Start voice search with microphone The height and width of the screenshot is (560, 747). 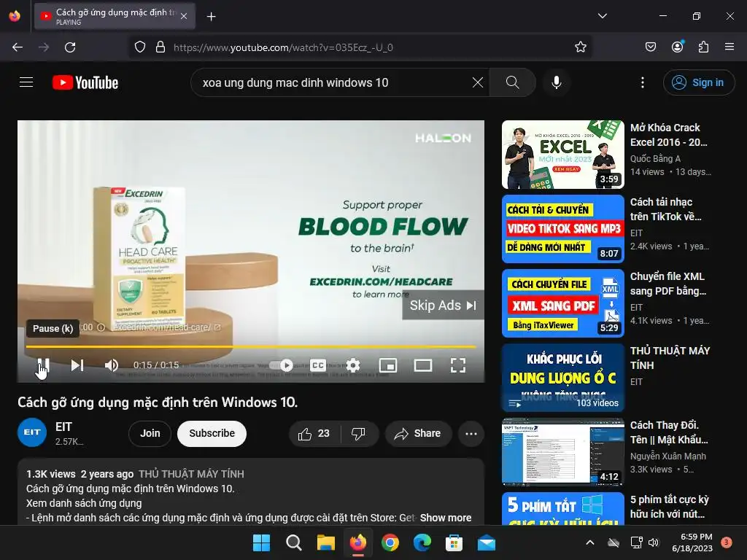pyautogui.click(x=556, y=82)
